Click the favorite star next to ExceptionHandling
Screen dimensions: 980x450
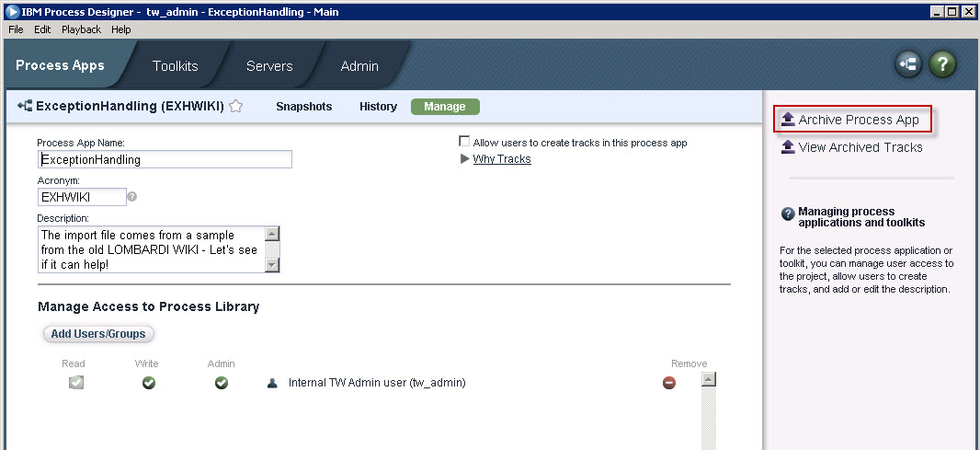(x=235, y=106)
